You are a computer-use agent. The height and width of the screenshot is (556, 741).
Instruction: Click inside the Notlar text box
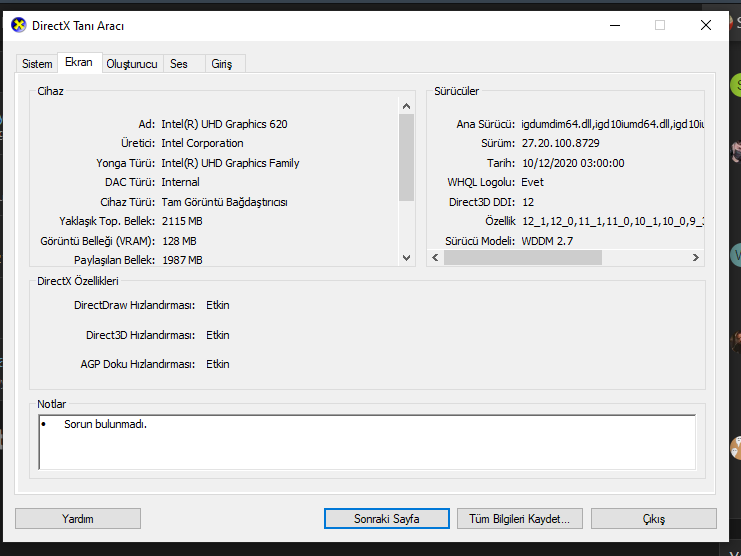(367, 442)
